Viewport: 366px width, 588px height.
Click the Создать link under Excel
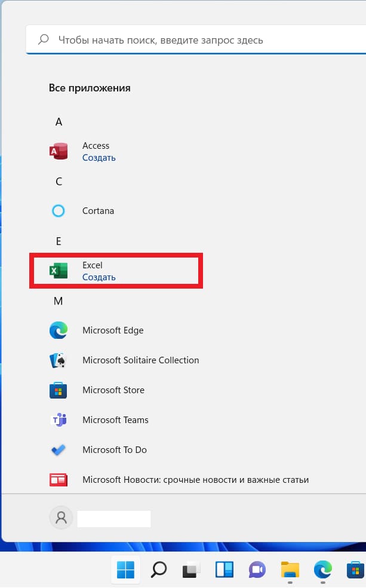pyautogui.click(x=99, y=277)
